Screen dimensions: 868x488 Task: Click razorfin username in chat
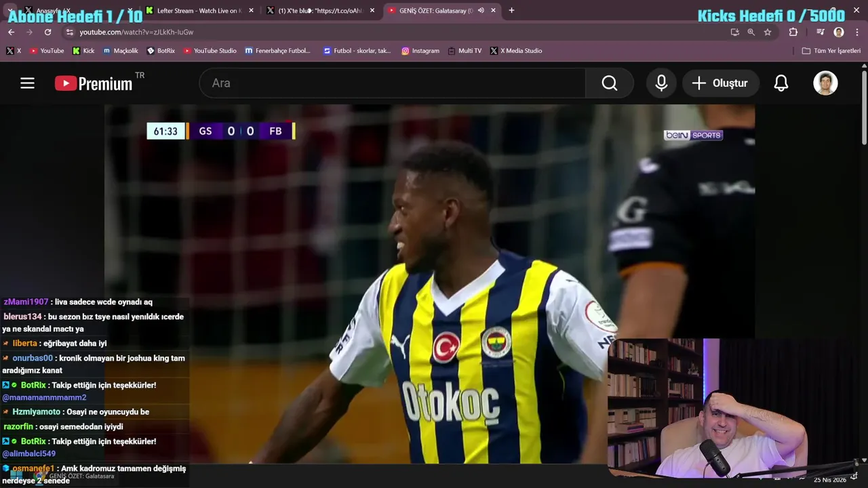tap(18, 426)
